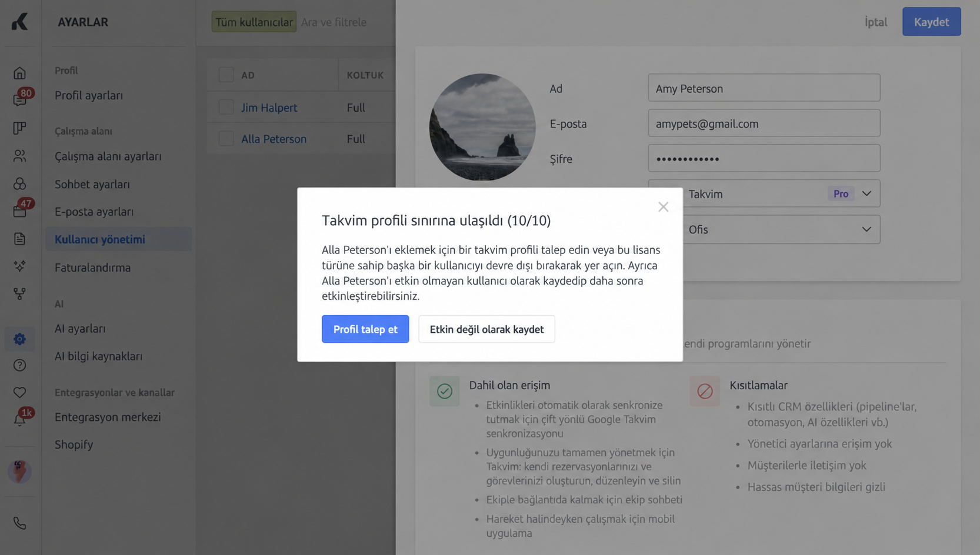Open the contacts people icon in sidebar
The image size is (980, 555).
pos(19,156)
